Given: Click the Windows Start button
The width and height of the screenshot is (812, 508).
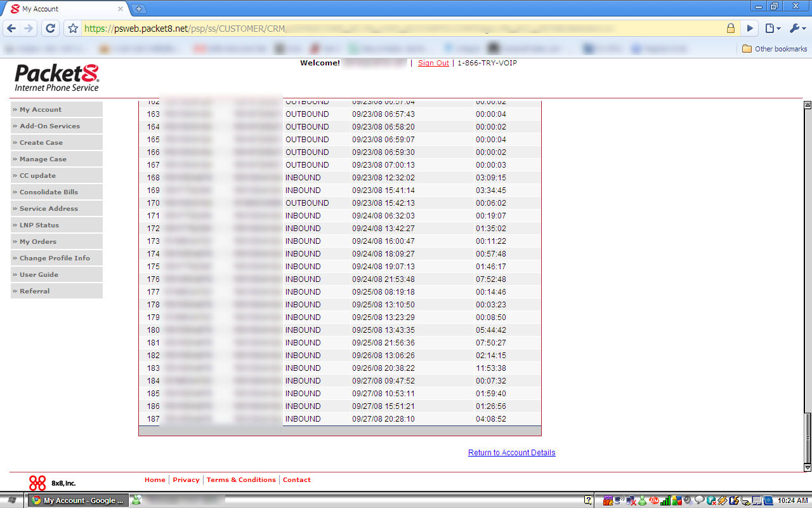Looking at the screenshot, I should click(x=12, y=500).
